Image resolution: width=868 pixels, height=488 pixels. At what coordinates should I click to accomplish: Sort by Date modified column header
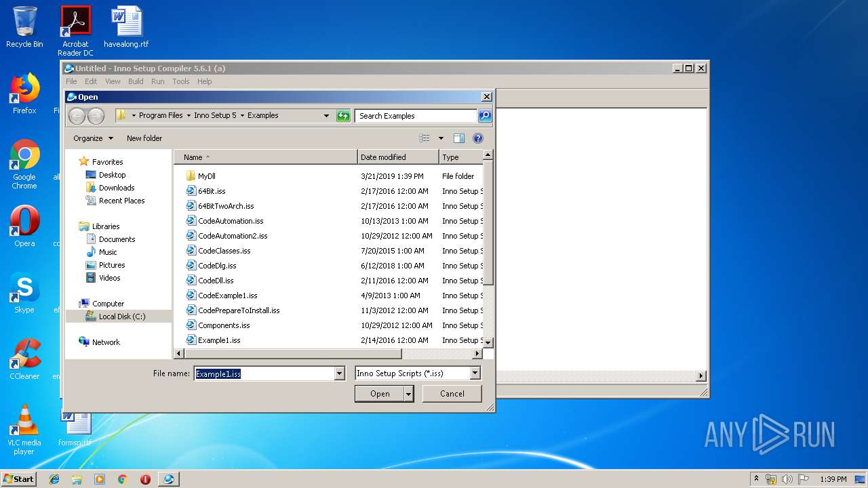[398, 157]
